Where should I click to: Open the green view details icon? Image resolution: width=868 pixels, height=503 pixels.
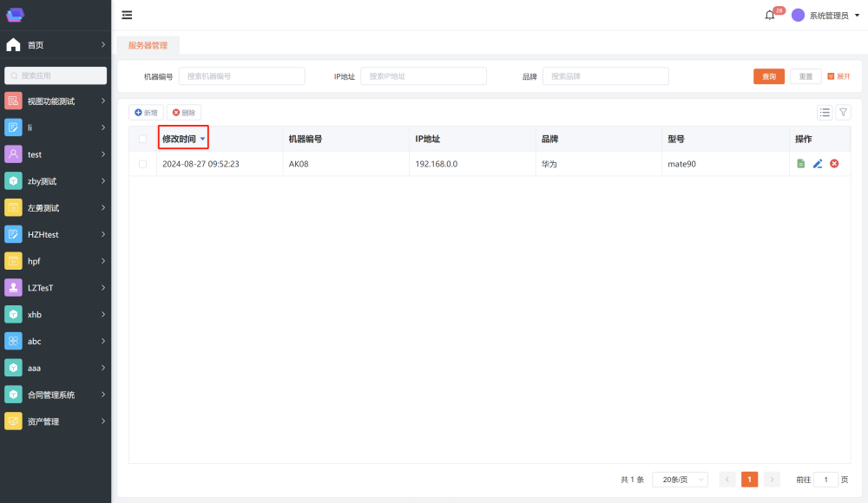coord(801,164)
